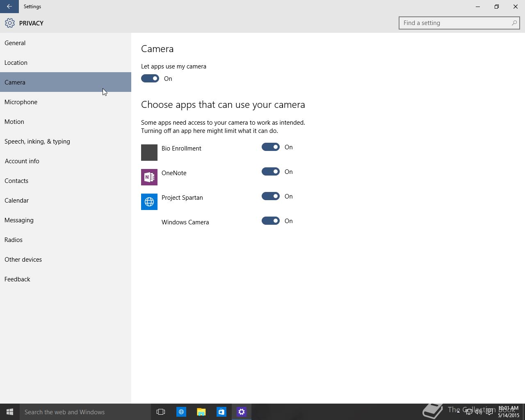Open File Explorer from the taskbar
The height and width of the screenshot is (420, 525).
click(201, 412)
